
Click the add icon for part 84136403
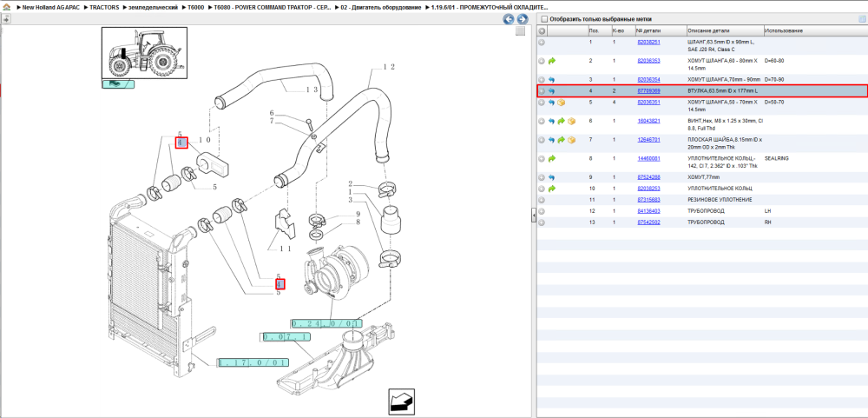(x=542, y=211)
